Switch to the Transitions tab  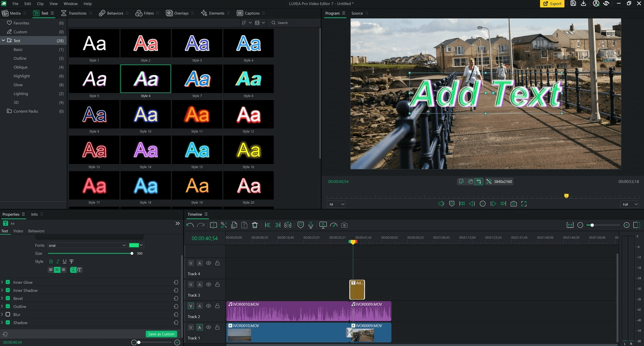[x=76, y=13]
